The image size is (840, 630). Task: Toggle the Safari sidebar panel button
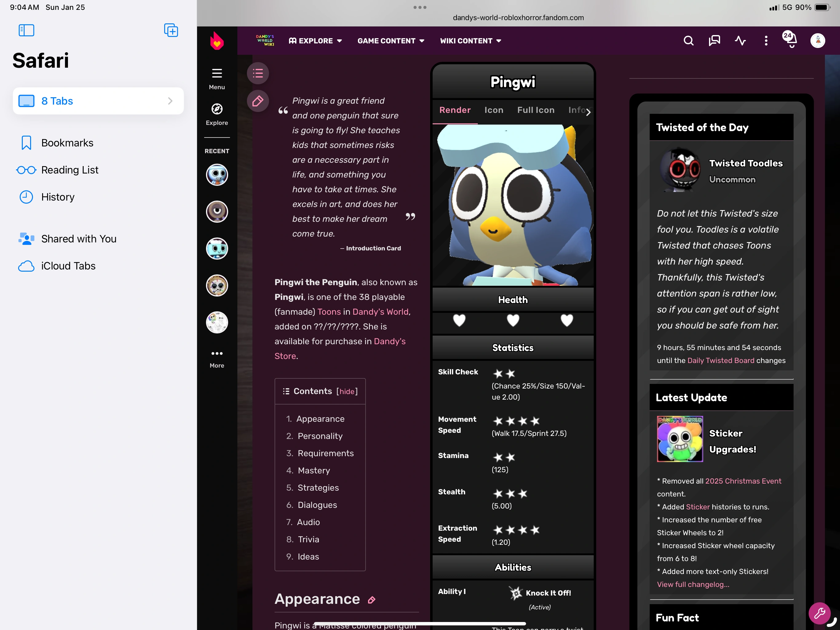[26, 30]
